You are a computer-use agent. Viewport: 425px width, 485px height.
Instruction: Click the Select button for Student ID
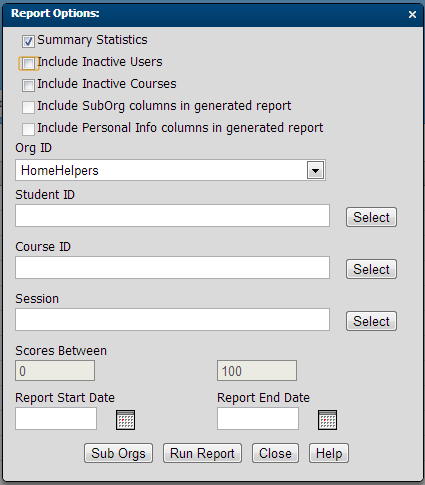pos(371,217)
